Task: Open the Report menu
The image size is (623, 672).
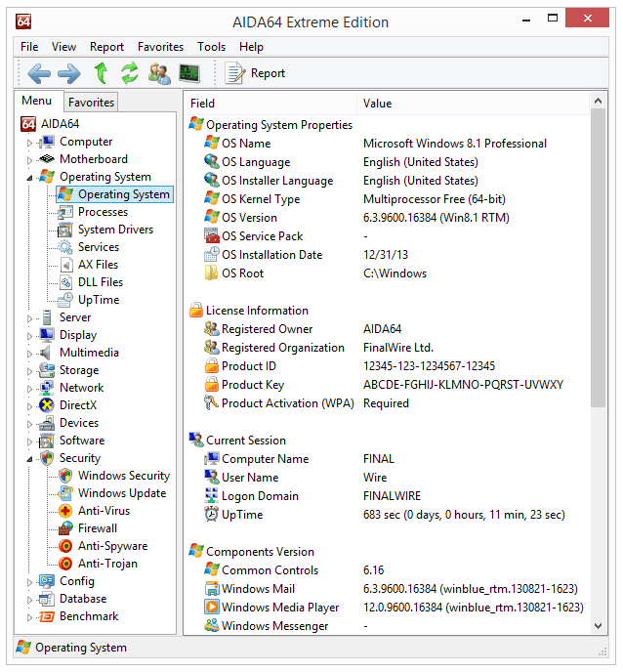Action: coord(106,47)
